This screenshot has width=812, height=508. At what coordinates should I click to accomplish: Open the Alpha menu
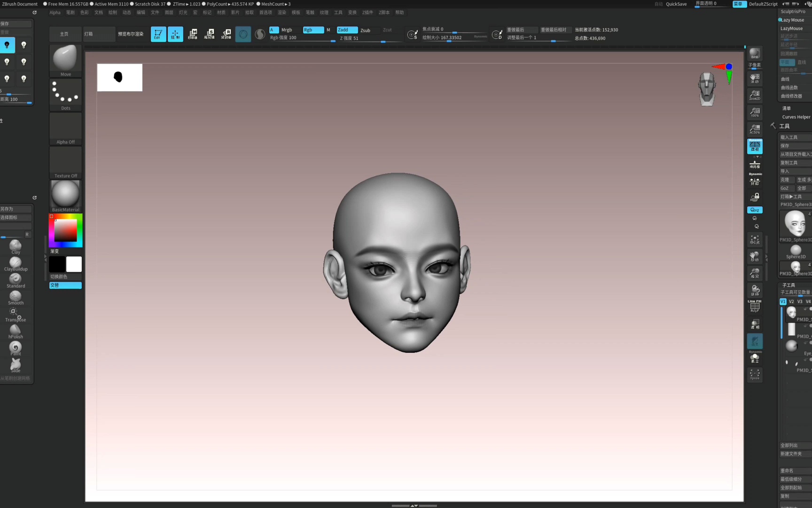pyautogui.click(x=55, y=13)
